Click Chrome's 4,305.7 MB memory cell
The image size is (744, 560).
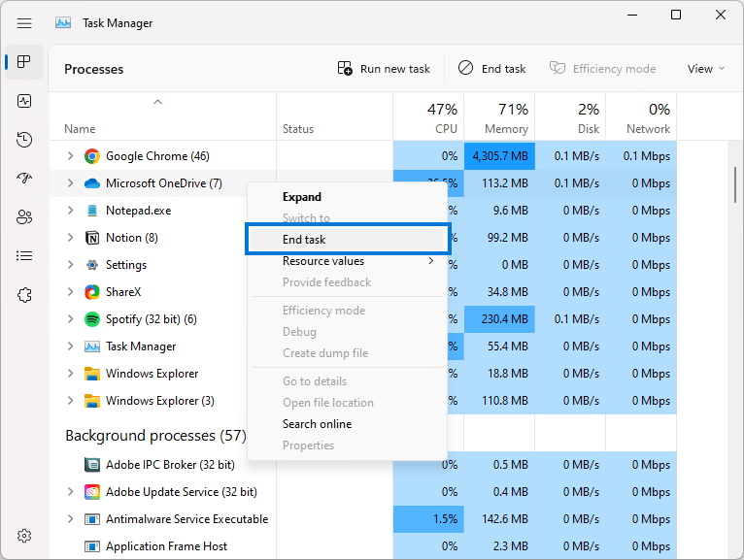[499, 156]
